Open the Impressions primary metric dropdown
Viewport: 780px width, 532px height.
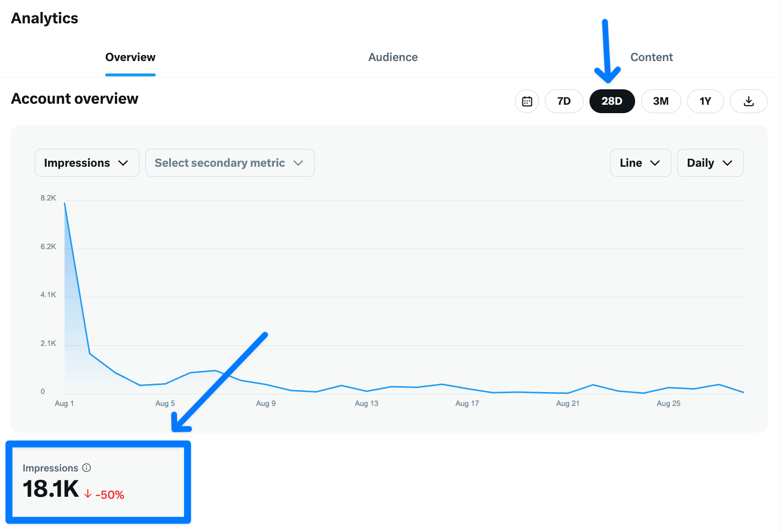[87, 163]
